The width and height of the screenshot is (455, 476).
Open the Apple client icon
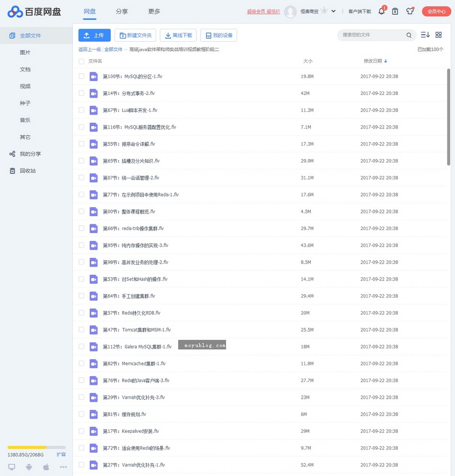click(x=46, y=467)
